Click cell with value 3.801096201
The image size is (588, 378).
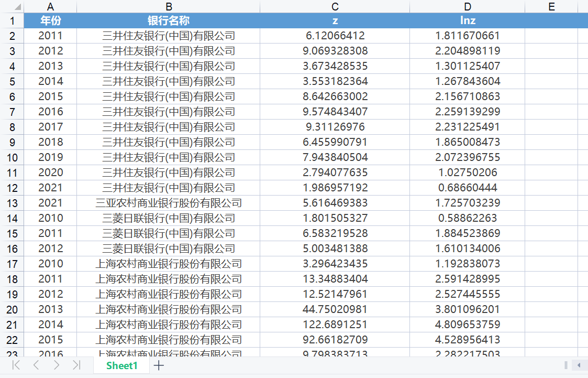click(467, 309)
